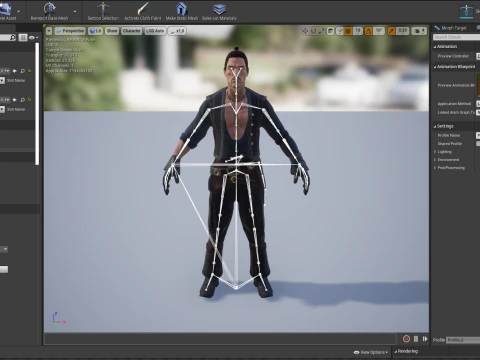This screenshot has height=360, width=480.
Task: Activate the Cloth Paint brush tool
Action: coord(143,8)
